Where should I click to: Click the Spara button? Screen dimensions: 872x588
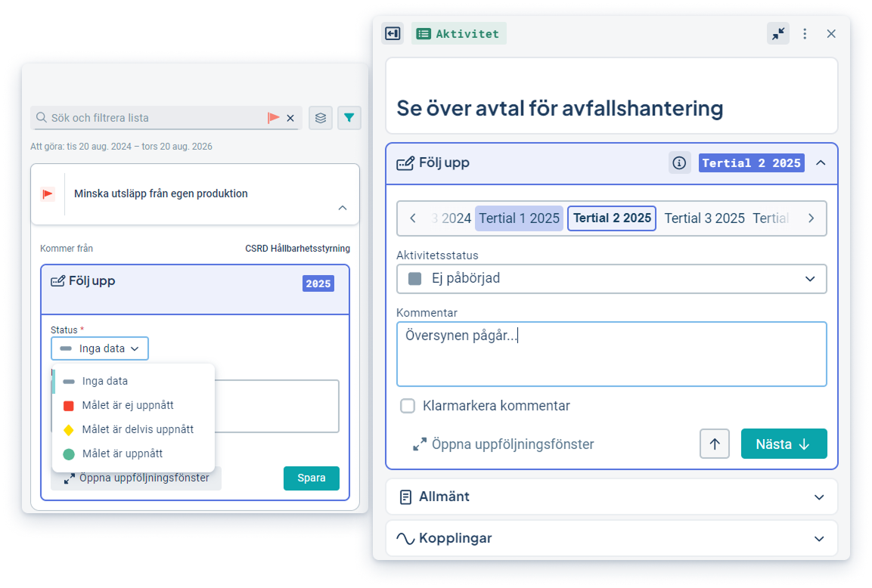click(x=312, y=478)
